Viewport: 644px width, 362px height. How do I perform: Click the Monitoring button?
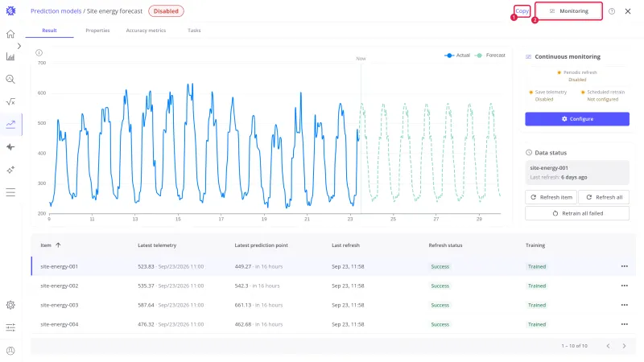569,11
